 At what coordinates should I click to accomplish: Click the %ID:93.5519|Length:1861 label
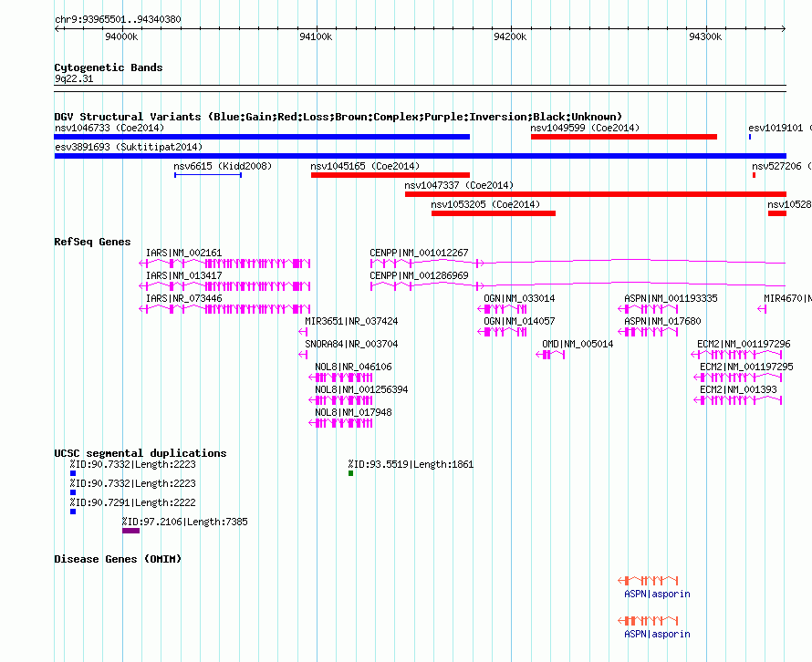click(x=411, y=464)
